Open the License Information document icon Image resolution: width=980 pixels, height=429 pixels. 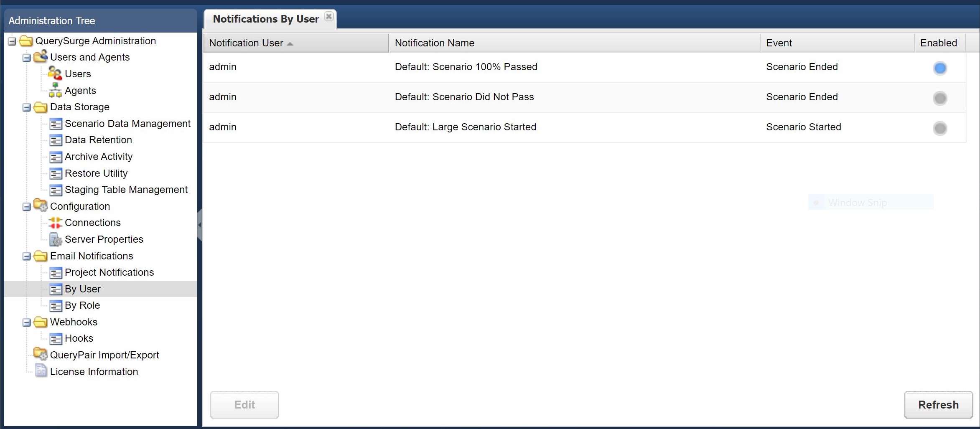[x=41, y=371]
